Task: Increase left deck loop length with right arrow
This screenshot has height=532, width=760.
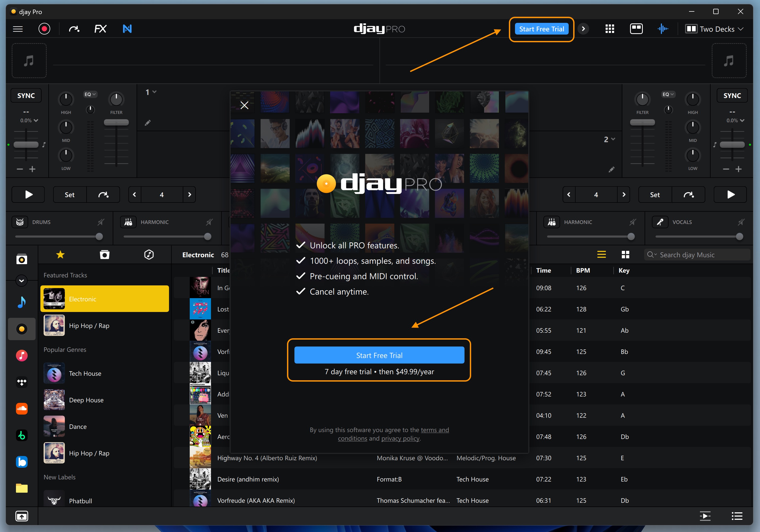Action: pyautogui.click(x=189, y=195)
